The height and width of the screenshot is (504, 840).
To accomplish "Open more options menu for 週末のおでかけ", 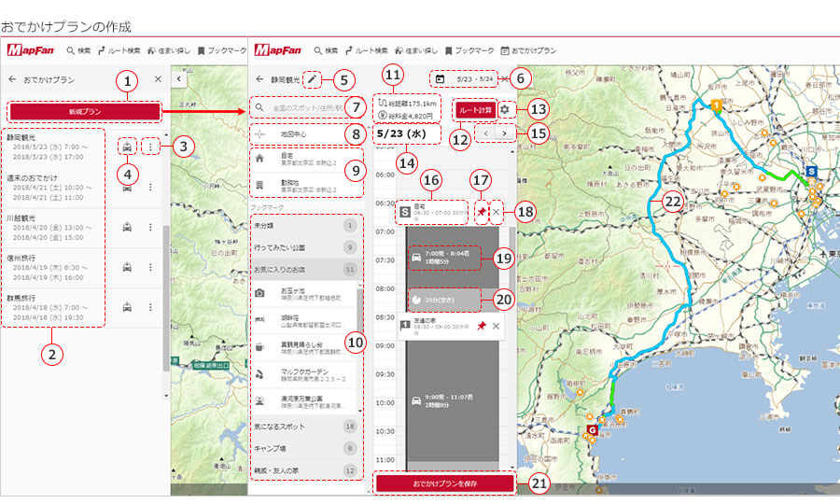I will click(150, 187).
